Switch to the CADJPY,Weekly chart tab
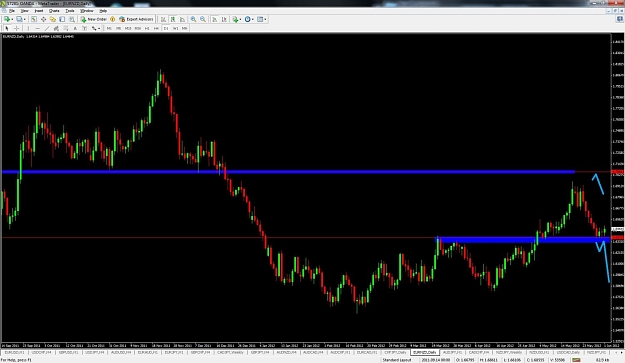Image resolution: width=625 pixels, height=363 pixels. (x=230, y=353)
